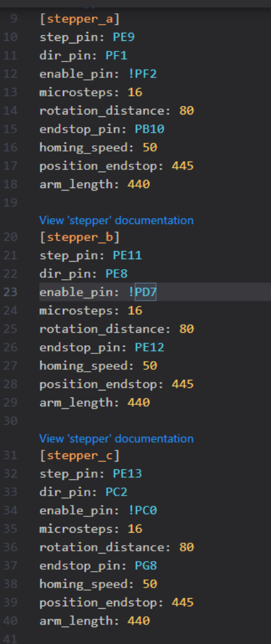The image size is (271, 644).
Task: Click line number 41 in the gutter
Action: [x=10, y=639]
